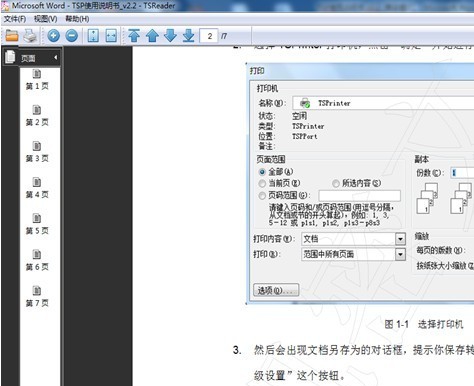Open the 帮助(H) menu

coord(77,19)
